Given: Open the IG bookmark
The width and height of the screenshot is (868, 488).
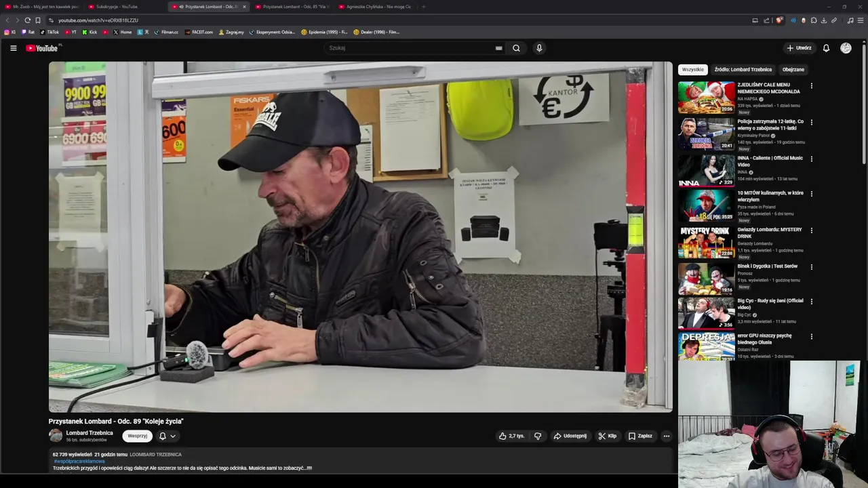Looking at the screenshot, I should pyautogui.click(x=10, y=32).
